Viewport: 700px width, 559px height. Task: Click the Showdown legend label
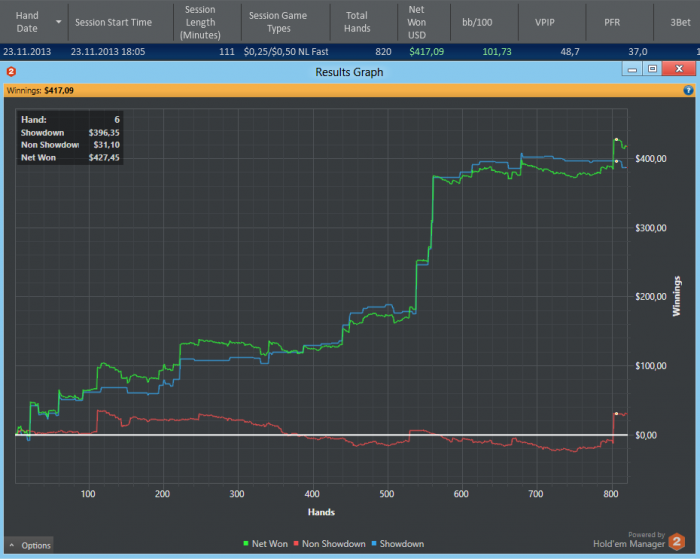(402, 543)
